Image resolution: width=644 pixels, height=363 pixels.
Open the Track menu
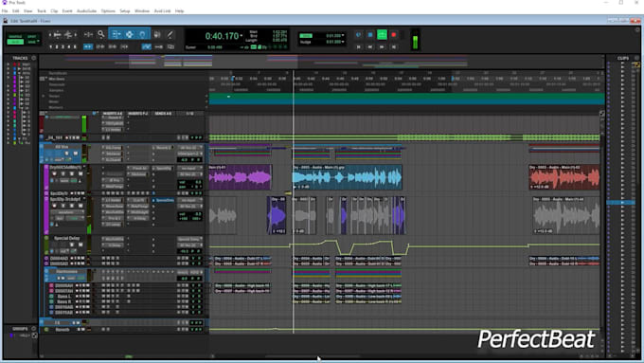click(x=42, y=11)
